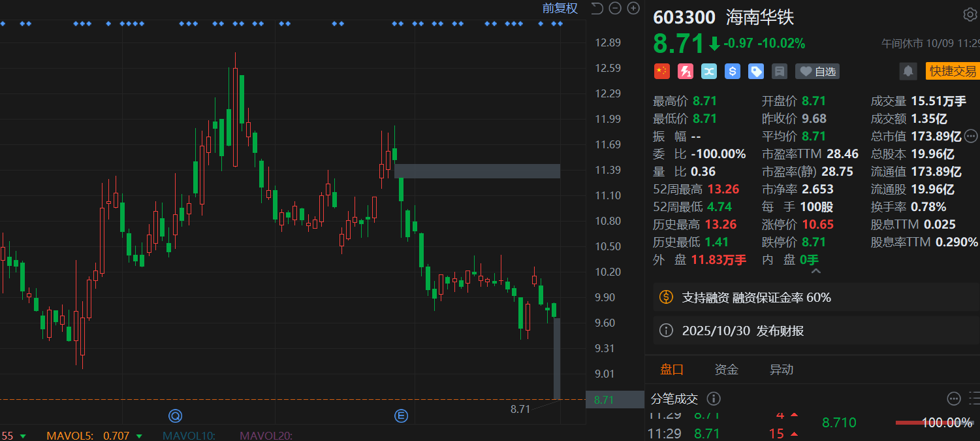Switch to the 资金 tab

726,370
